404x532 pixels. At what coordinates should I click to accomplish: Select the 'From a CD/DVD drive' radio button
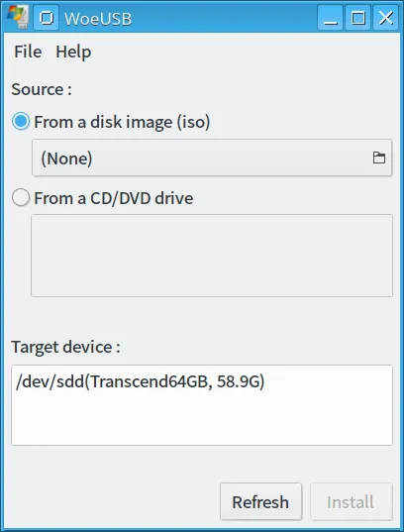21,197
